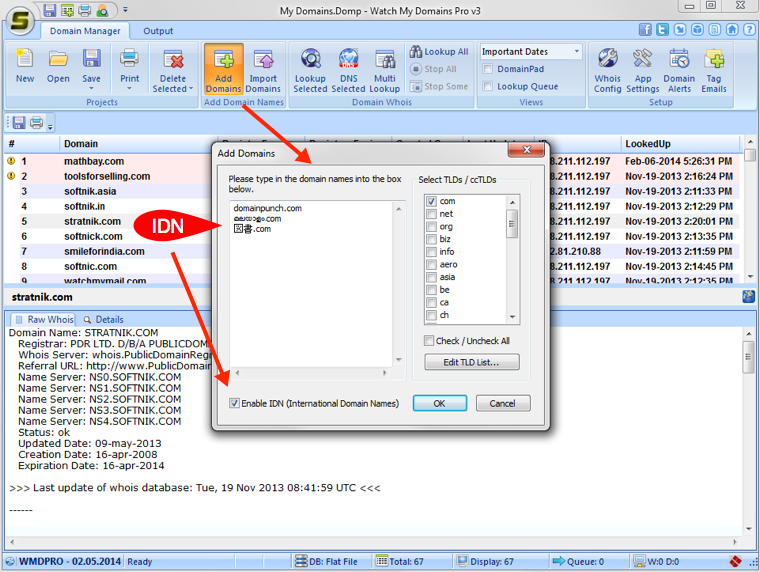Click TLD list scroll down arrow
The width and height of the screenshot is (760, 572).
tap(512, 317)
